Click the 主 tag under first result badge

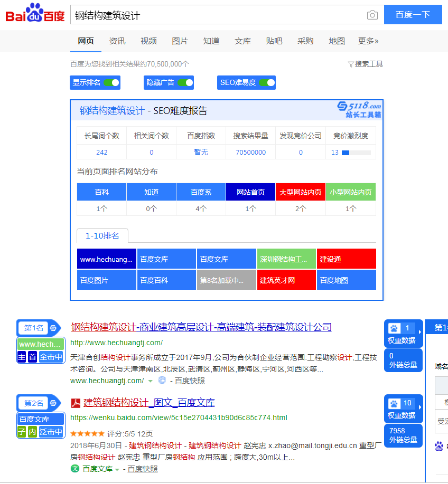pos(22,357)
